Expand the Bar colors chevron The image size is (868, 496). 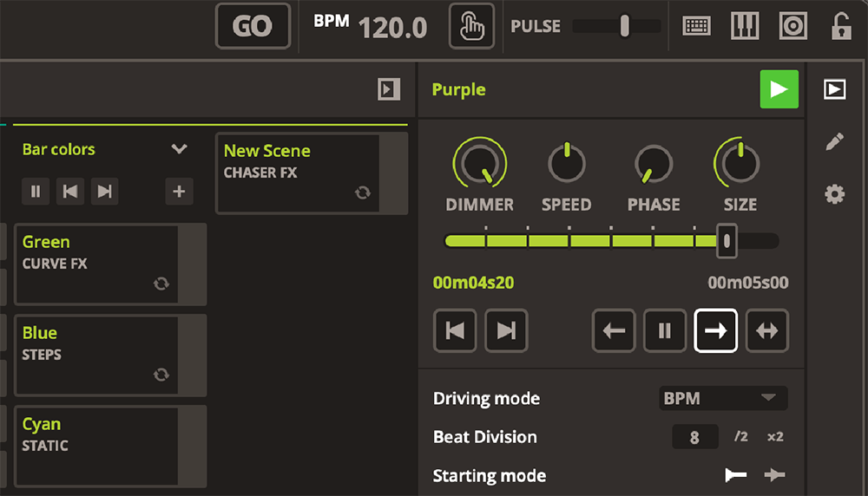[x=180, y=149]
